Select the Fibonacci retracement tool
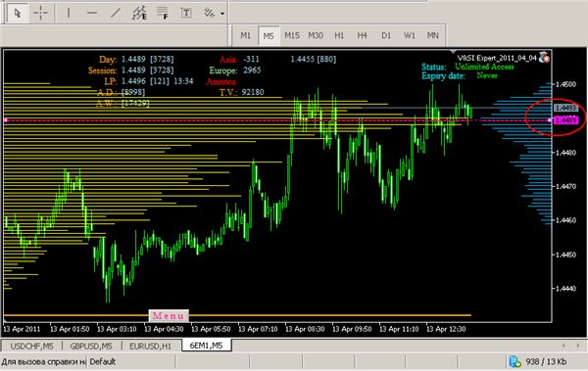The height and width of the screenshot is (371, 588). click(163, 13)
